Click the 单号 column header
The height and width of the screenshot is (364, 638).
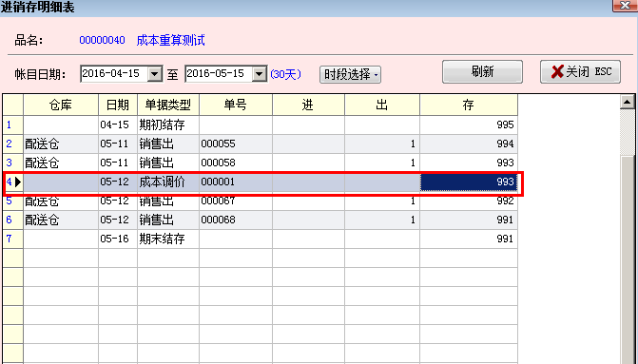coord(236,105)
